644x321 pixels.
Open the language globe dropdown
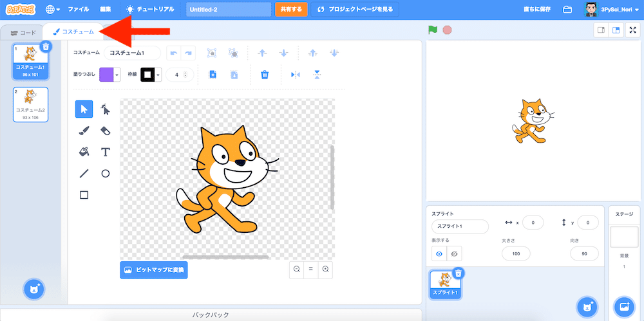53,10
